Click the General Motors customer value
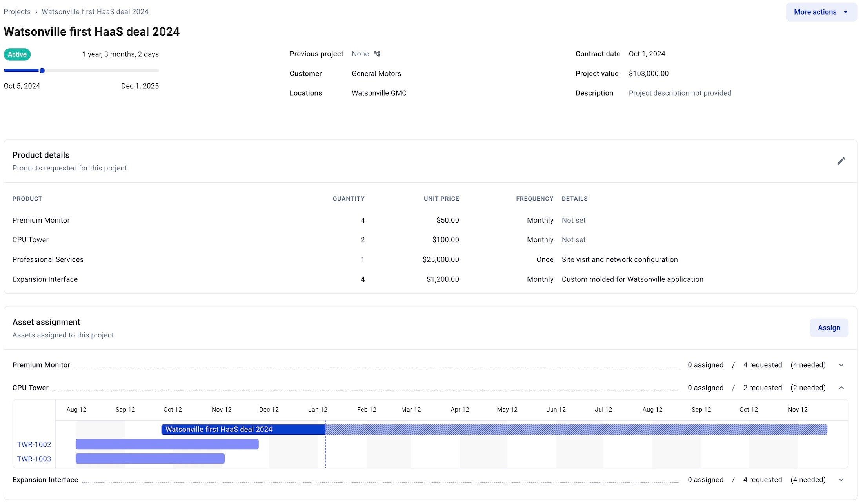The width and height of the screenshot is (863, 504). 376,74
